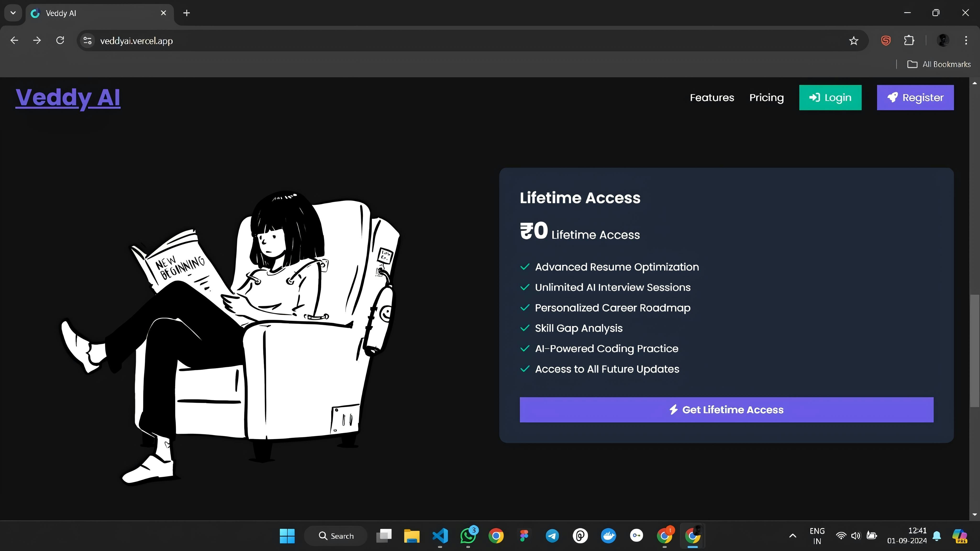Screen dimensions: 980x551
Task: Go to the Pricing nav item
Action: coord(766,98)
